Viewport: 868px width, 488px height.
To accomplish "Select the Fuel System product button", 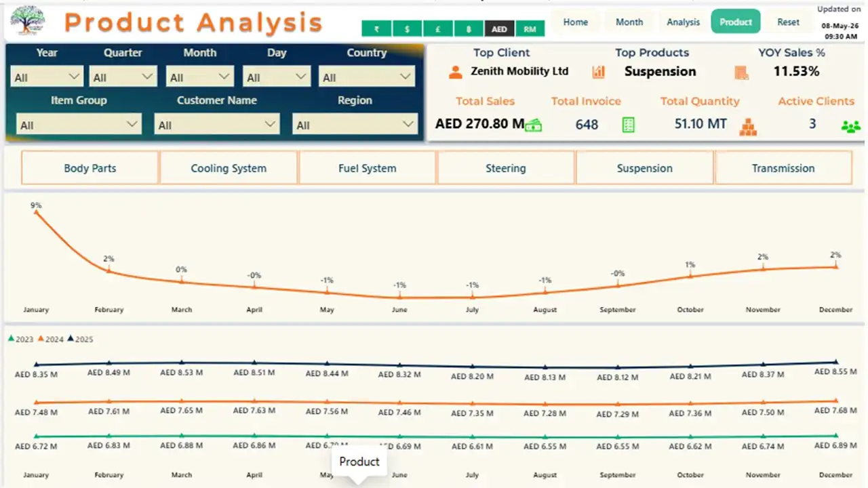I will (x=367, y=168).
